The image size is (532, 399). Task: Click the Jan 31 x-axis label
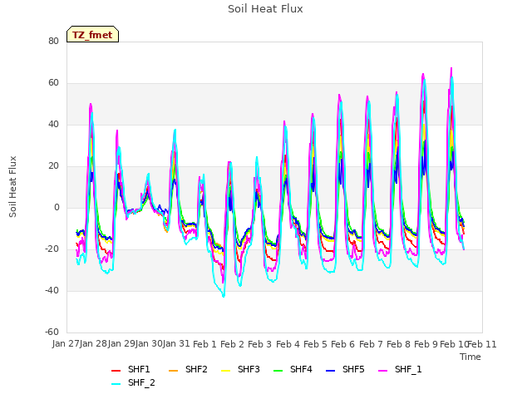click(176, 344)
